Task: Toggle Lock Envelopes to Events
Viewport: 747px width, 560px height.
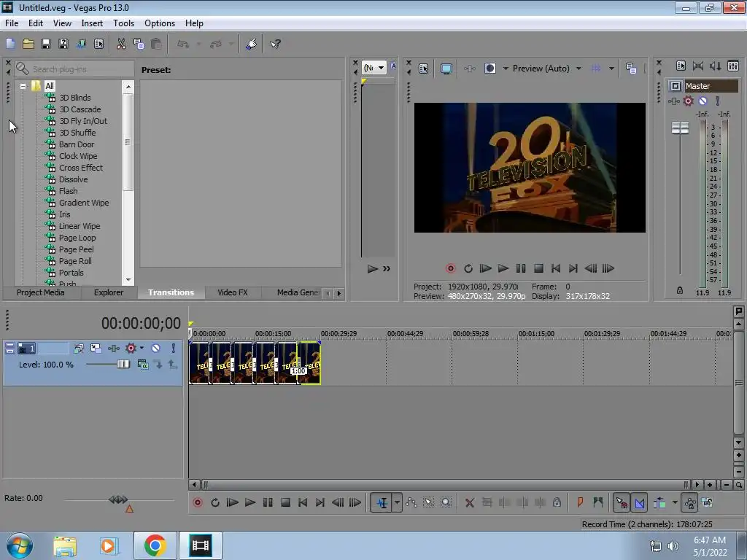Action: pyautogui.click(x=689, y=502)
